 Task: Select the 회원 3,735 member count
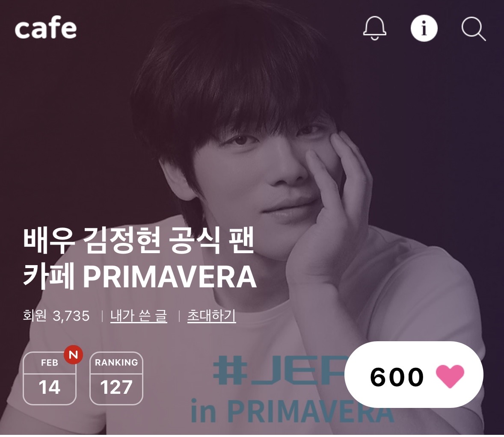56,316
